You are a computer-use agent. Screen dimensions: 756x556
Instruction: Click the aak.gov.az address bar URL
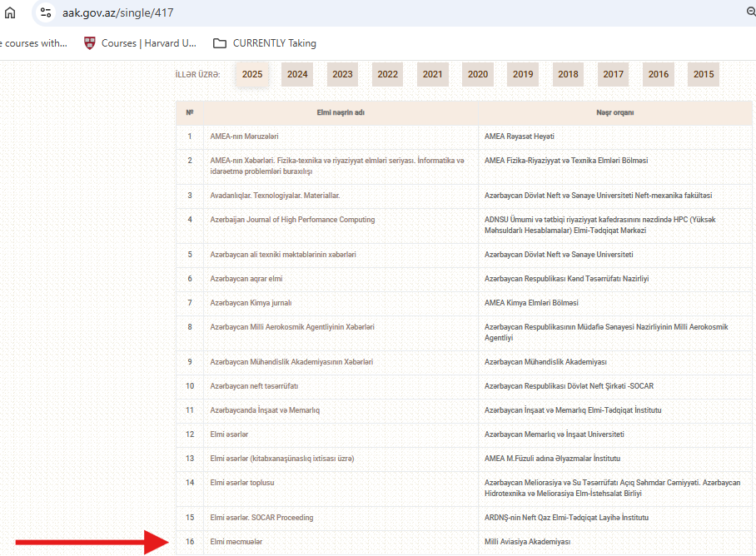(117, 12)
